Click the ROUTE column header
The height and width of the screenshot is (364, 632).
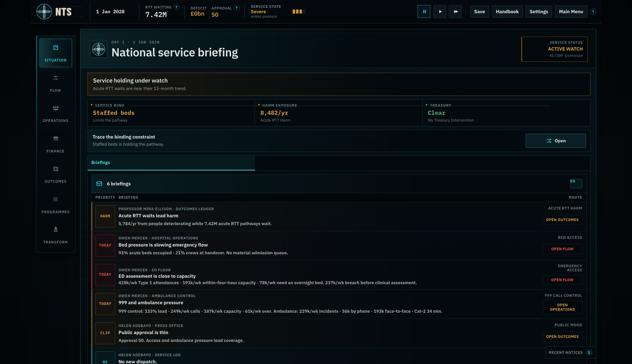coord(575,197)
